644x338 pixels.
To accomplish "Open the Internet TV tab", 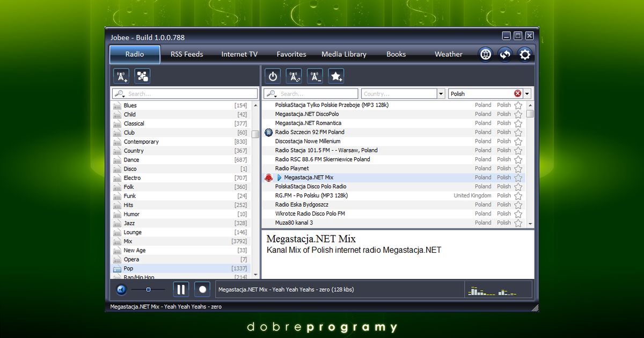I will (239, 54).
